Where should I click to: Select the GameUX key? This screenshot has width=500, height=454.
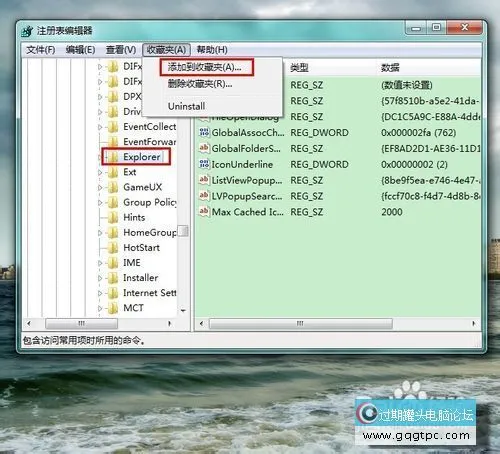pos(142,187)
